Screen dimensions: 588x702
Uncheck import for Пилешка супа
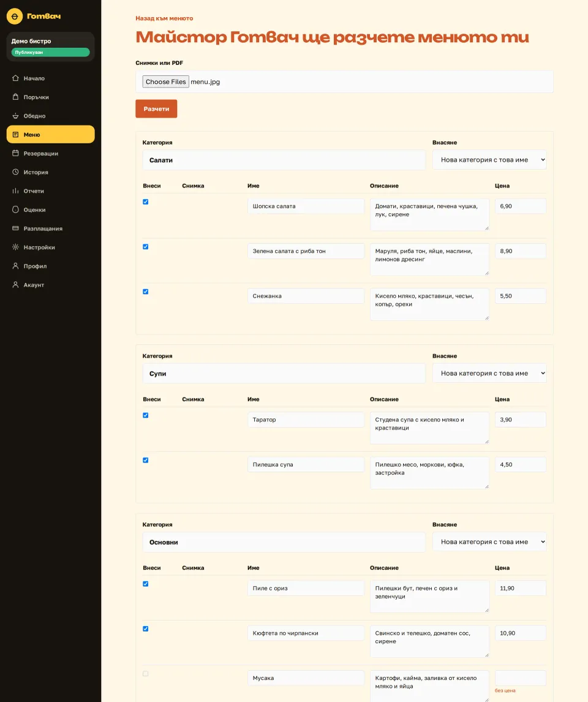coord(145,460)
